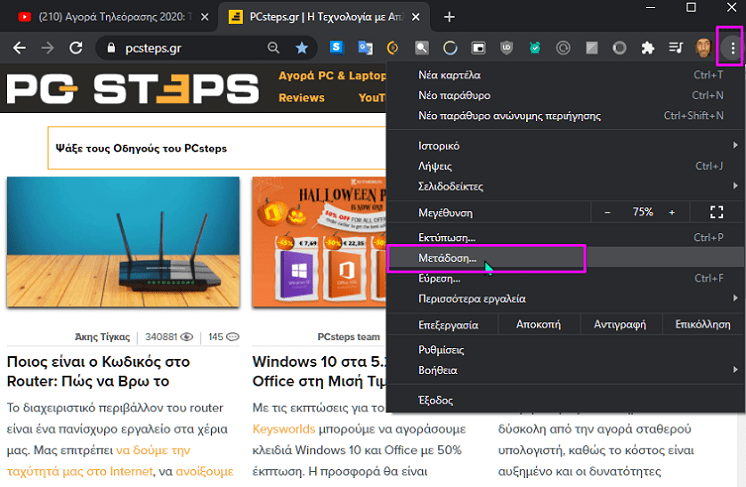
Task: Open the Reviews nav link
Action: [302, 97]
